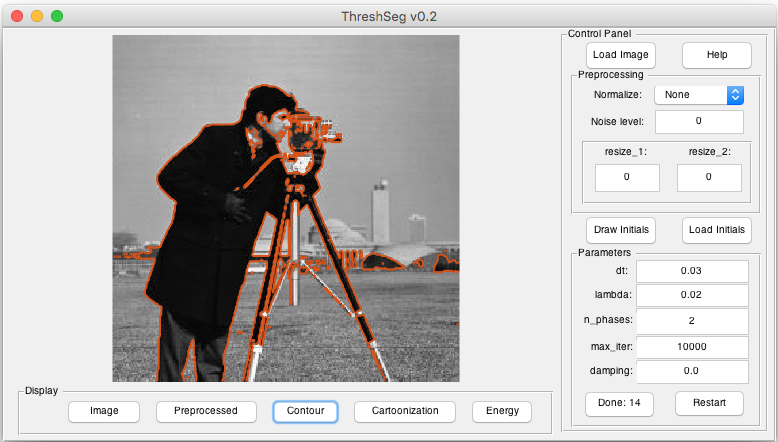Restart the segmentation

click(x=709, y=403)
